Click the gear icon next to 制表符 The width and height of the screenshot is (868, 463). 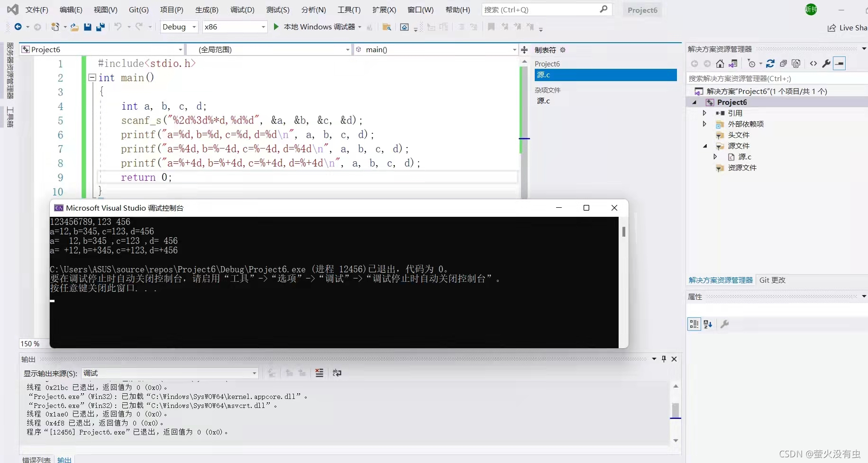pyautogui.click(x=563, y=50)
